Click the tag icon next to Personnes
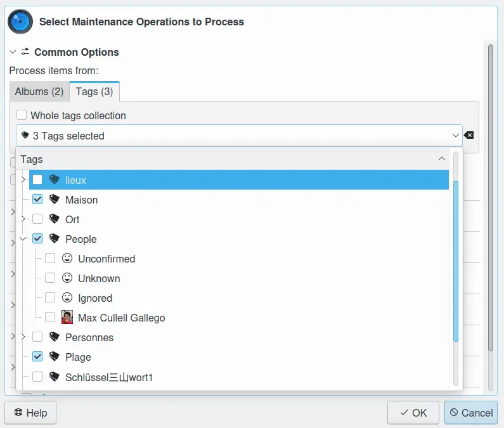 (54, 337)
